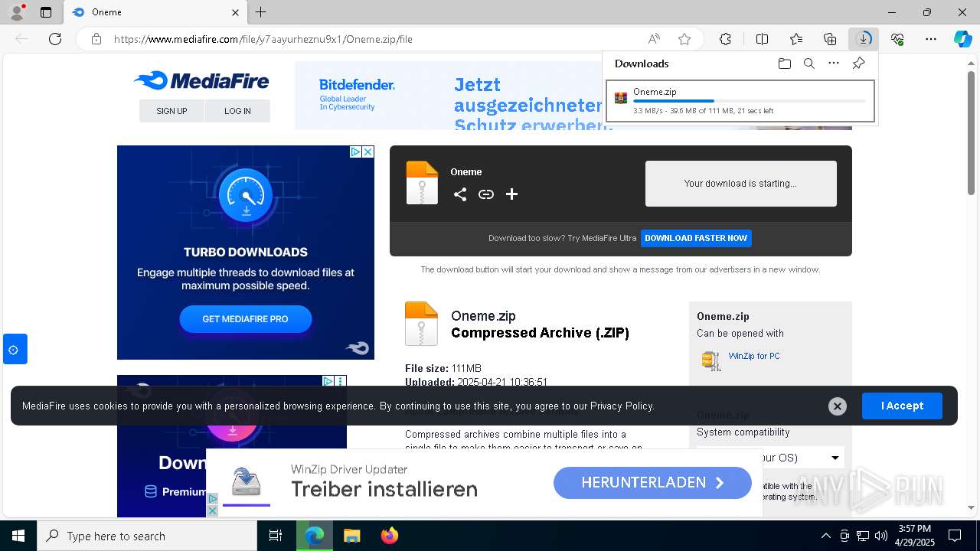
Task: Open Browser essentials icon
Action: 897,39
